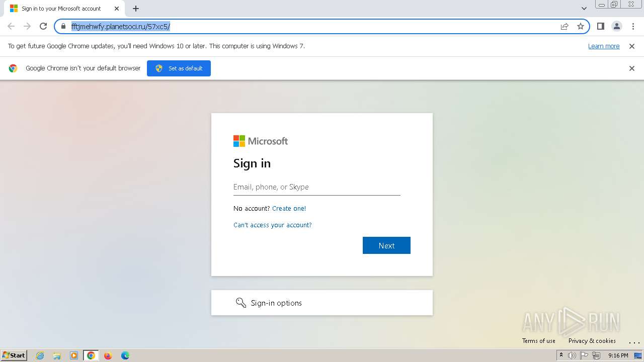Click the key icon beside Sign-in options
644x362 pixels.
(x=241, y=303)
